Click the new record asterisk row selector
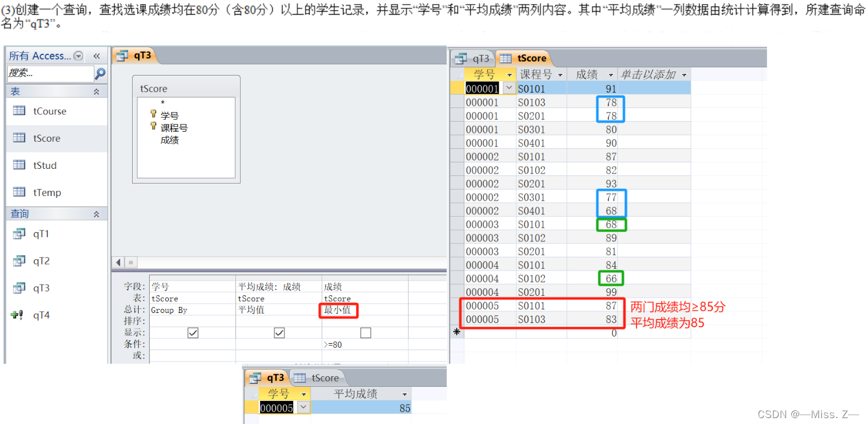 (x=456, y=332)
